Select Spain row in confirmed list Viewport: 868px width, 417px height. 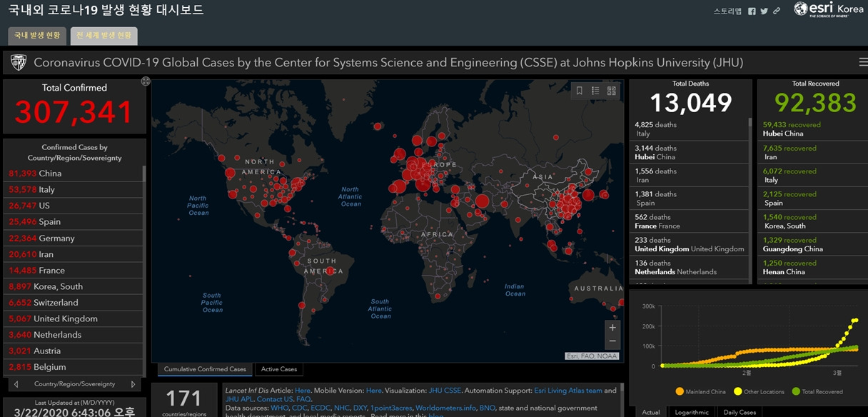[x=73, y=221]
